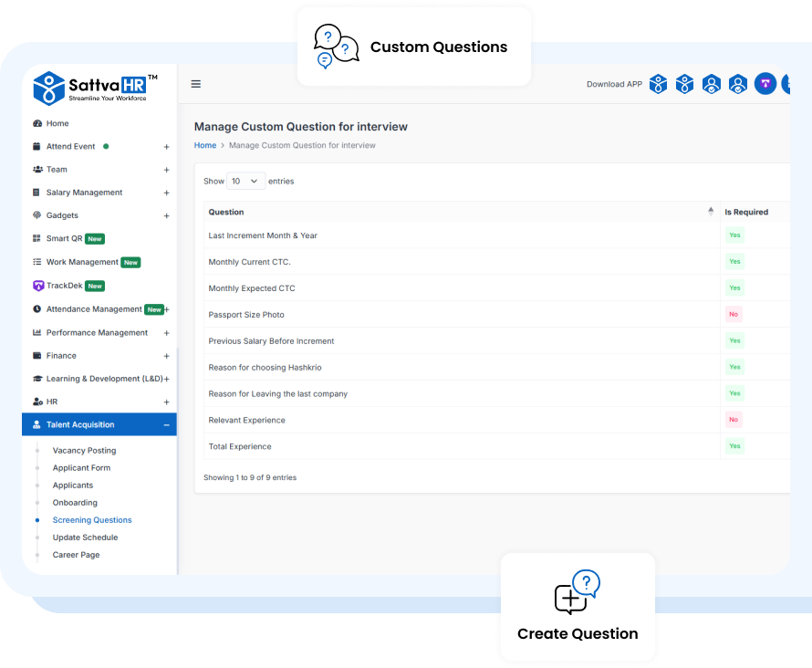This screenshot has height=668, width=812.
Task: Click the hamburger menu icon
Action: tap(195, 83)
